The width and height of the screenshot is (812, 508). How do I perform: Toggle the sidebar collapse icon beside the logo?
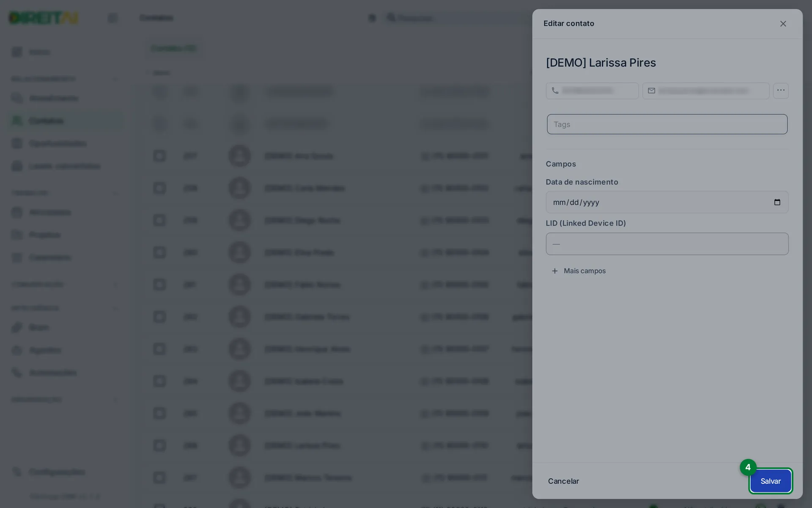tap(112, 18)
